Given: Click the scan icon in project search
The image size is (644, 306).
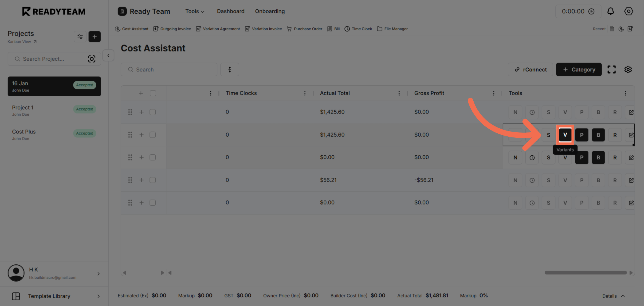Looking at the screenshot, I should (92, 59).
